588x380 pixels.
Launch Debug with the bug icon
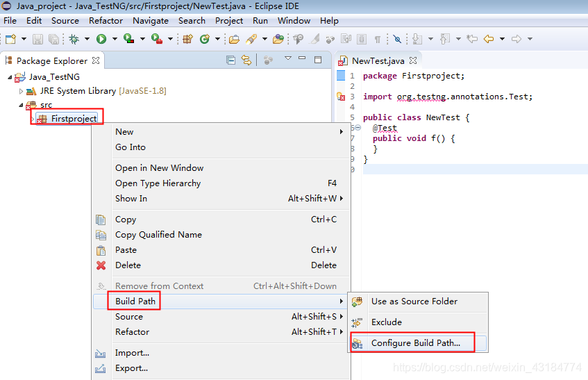coord(74,39)
